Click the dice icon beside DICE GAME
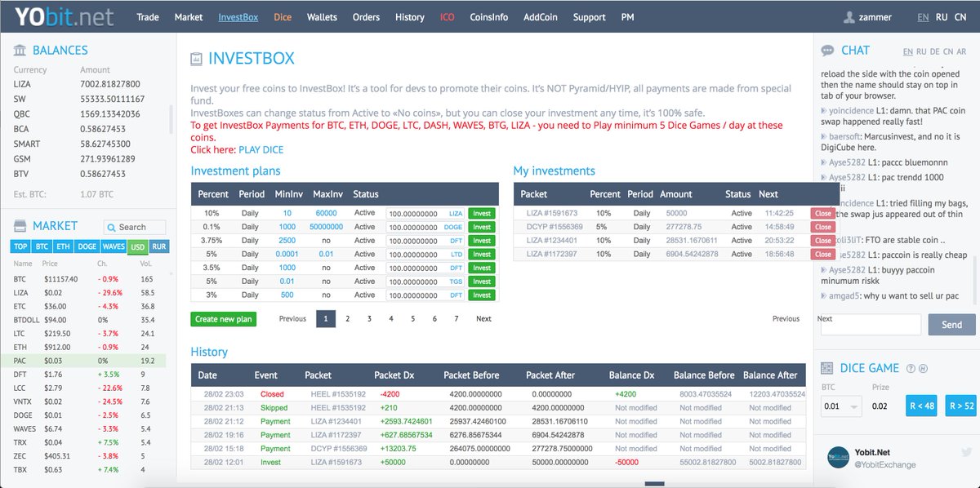The image size is (980, 488). (826, 368)
